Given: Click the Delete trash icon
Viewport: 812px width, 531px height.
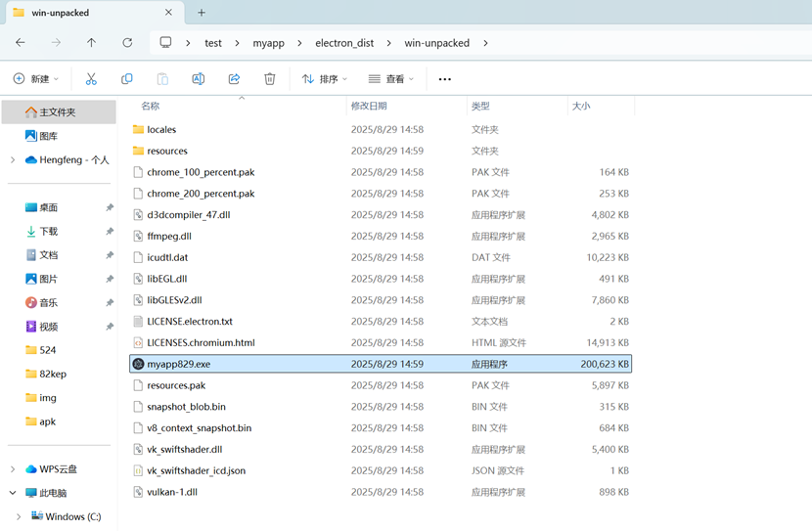Looking at the screenshot, I should tap(270, 78).
